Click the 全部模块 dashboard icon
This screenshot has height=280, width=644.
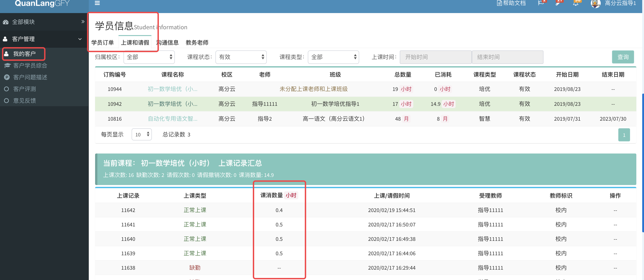(x=6, y=22)
